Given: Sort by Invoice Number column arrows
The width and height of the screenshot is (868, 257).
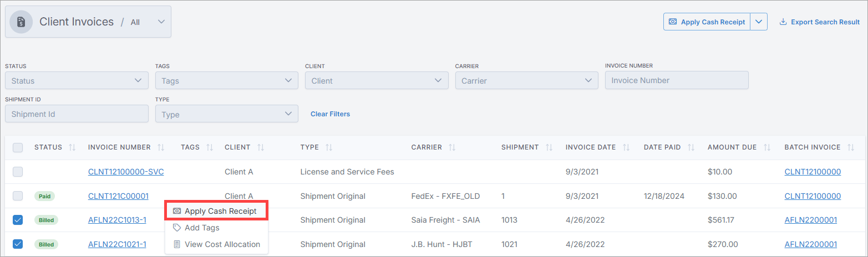Looking at the screenshot, I should [x=161, y=147].
